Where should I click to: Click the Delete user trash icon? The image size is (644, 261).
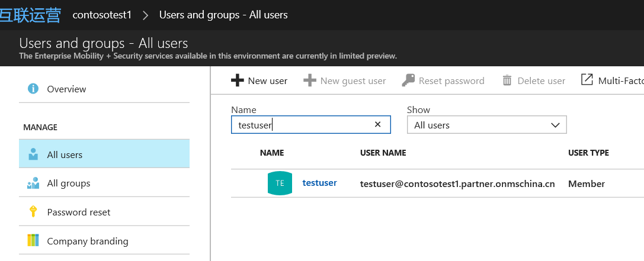click(507, 80)
